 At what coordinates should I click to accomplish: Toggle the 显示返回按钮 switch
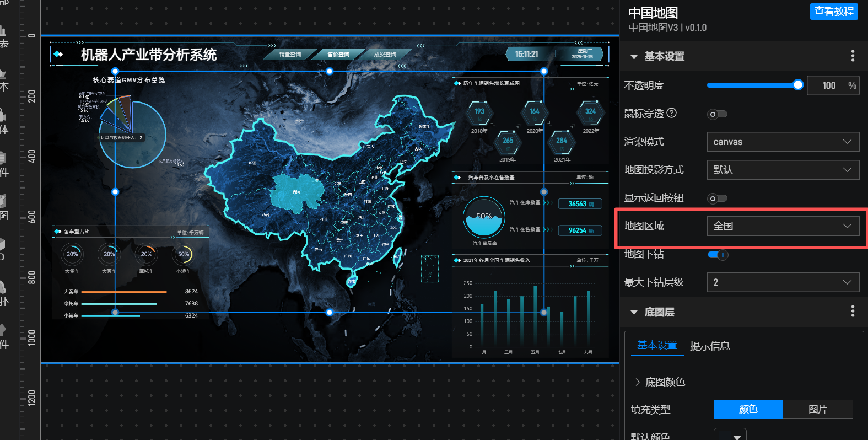coord(717,198)
